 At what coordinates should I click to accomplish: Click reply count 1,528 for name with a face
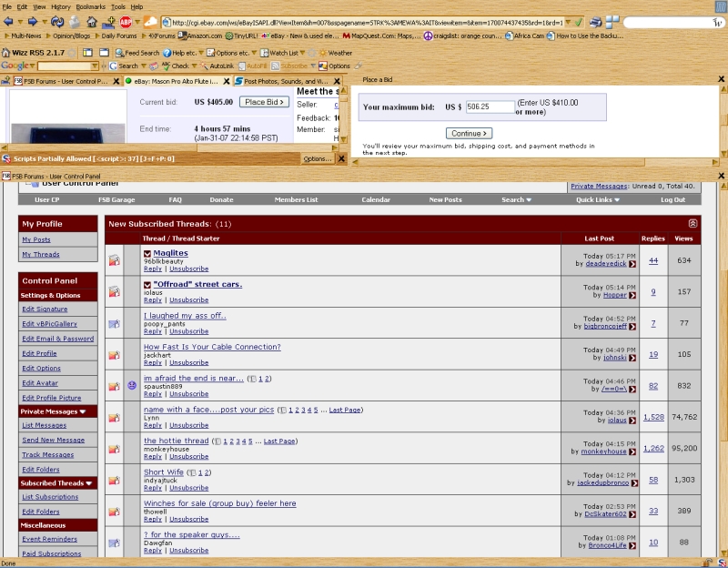tap(653, 417)
